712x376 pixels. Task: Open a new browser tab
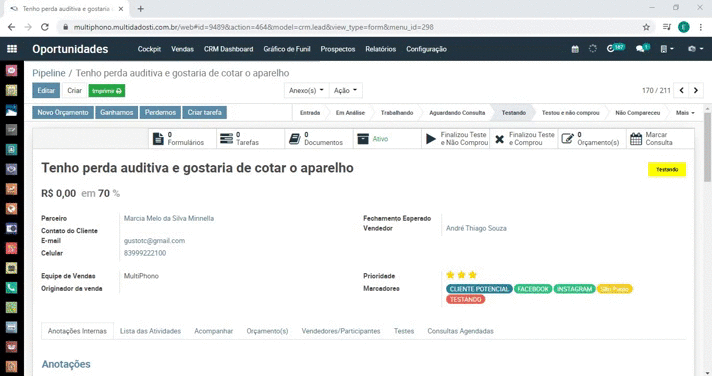coord(140,9)
